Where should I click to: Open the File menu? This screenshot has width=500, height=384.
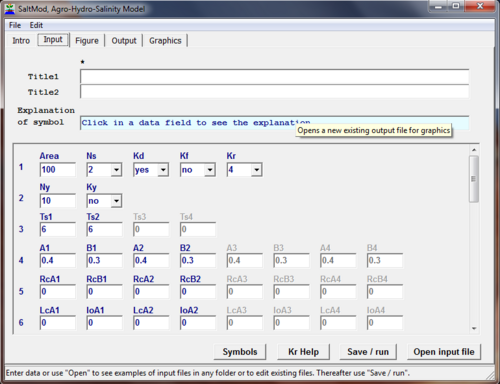pos(15,25)
